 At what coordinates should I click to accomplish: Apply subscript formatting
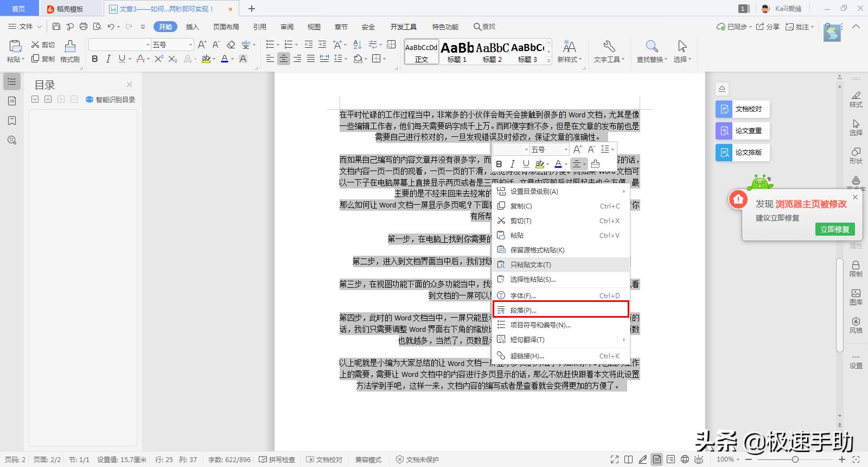click(173, 59)
